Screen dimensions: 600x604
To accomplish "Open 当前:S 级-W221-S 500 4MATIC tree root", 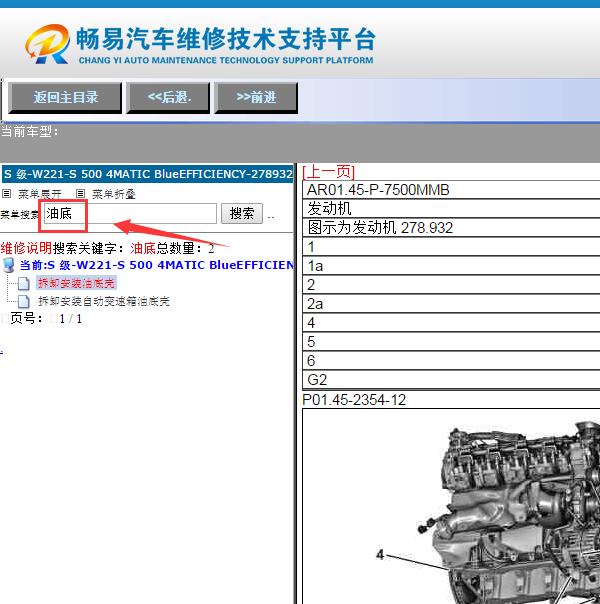I will click(x=156, y=265).
